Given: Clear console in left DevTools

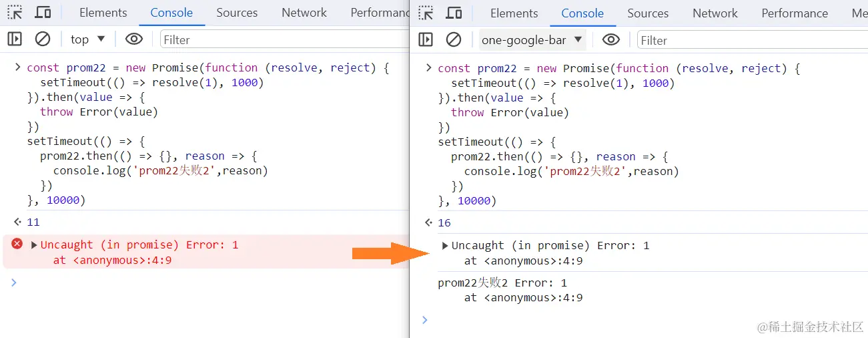Looking at the screenshot, I should point(43,39).
